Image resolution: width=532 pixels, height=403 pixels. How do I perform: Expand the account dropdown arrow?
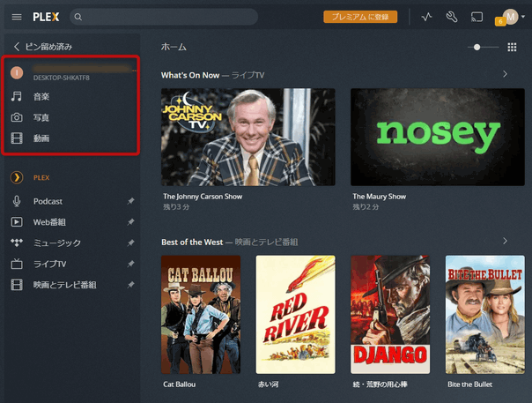point(523,17)
